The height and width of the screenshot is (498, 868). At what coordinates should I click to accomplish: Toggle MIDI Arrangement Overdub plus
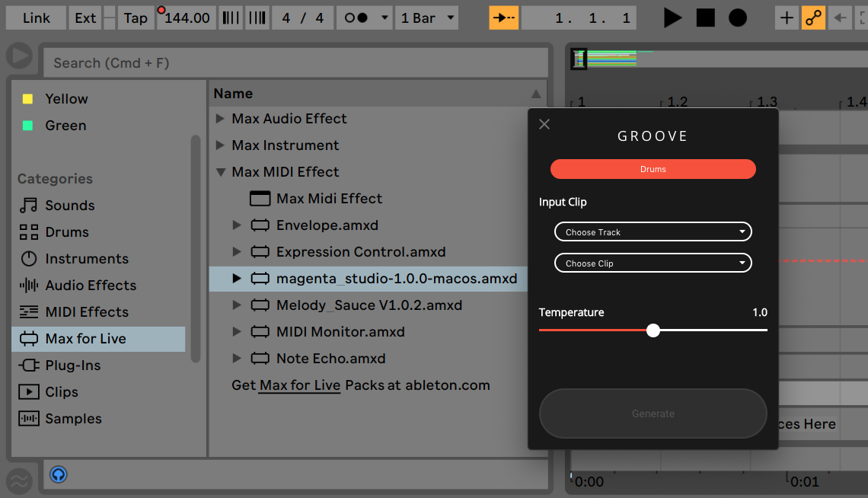(787, 18)
